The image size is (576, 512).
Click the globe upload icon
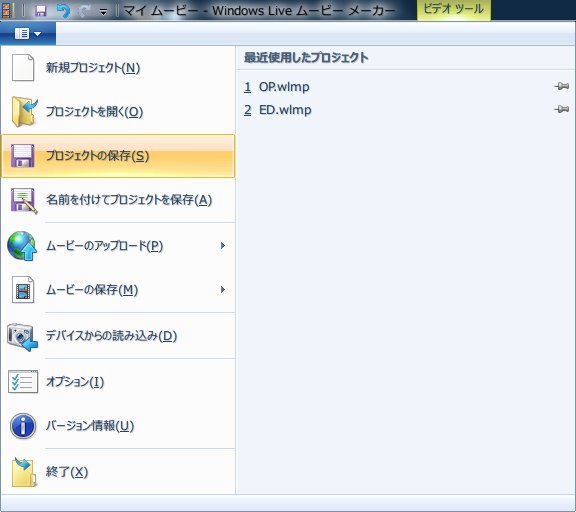(22, 246)
